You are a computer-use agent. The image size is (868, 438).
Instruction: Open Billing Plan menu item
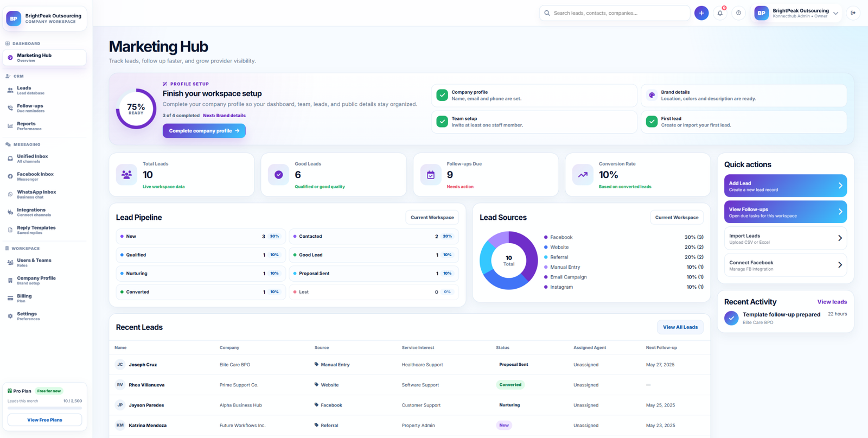pos(44,299)
